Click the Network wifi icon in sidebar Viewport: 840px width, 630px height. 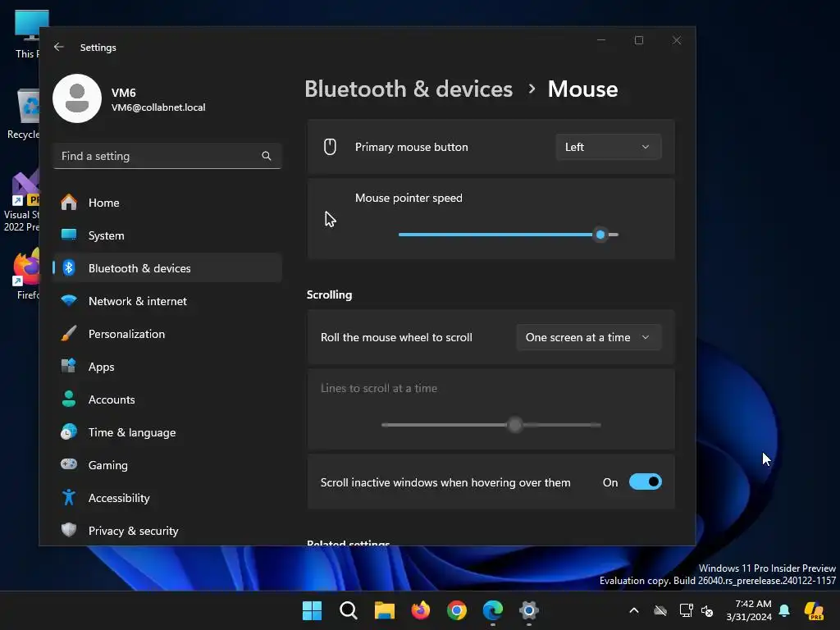pyautogui.click(x=69, y=300)
